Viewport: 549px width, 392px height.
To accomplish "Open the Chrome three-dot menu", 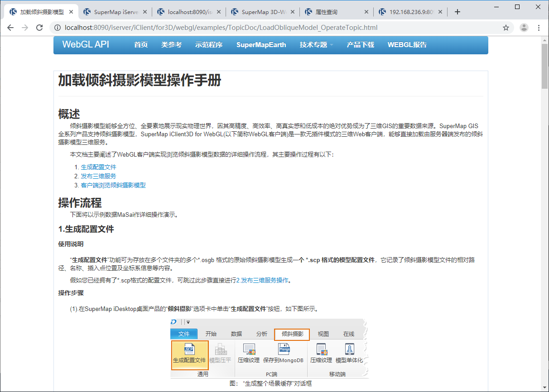I will 539,28.
